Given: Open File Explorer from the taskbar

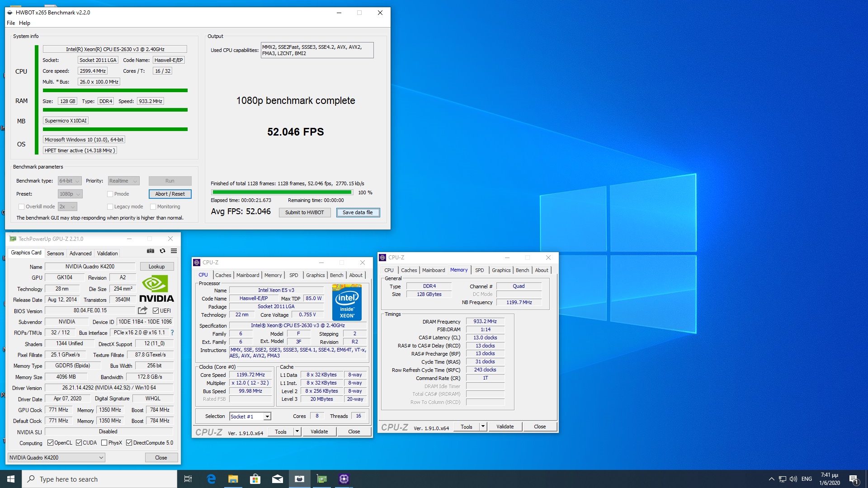Looking at the screenshot, I should pos(233,479).
